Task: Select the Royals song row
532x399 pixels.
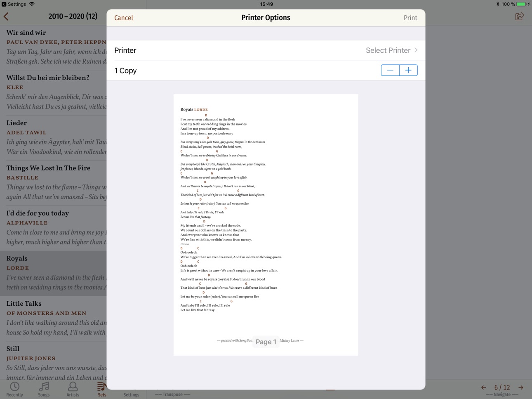Action: [x=54, y=273]
